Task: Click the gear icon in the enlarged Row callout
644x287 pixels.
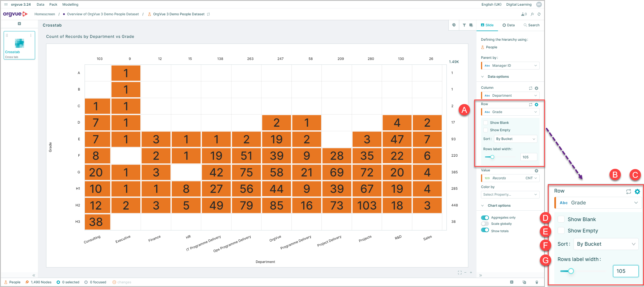Action: (x=637, y=191)
